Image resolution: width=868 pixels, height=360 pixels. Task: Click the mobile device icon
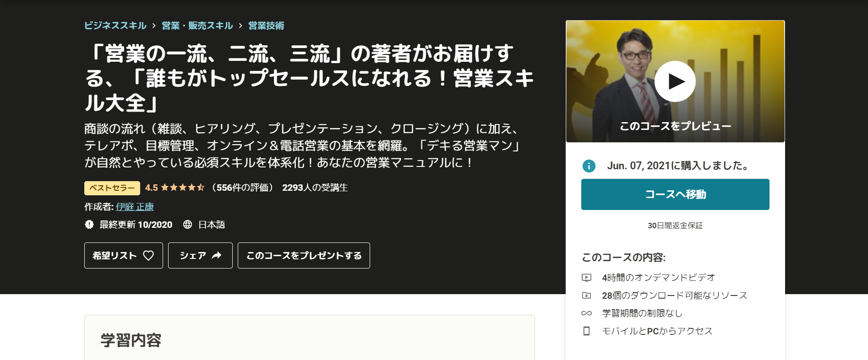coord(586,331)
